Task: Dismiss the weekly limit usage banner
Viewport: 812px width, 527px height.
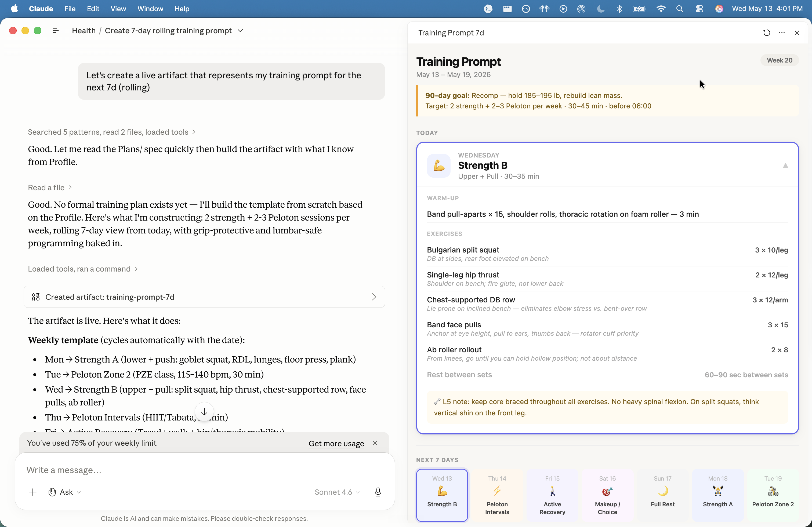Action: click(375, 443)
